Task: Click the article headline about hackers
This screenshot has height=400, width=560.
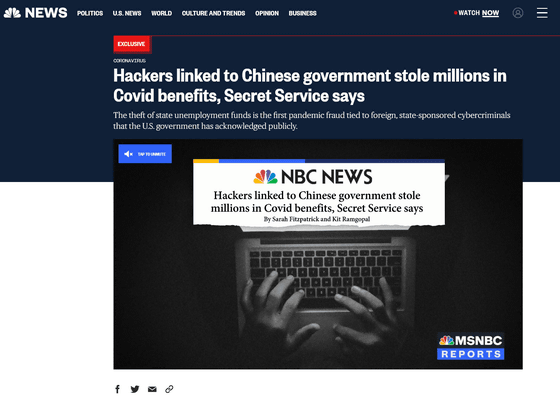Action: tap(310, 85)
